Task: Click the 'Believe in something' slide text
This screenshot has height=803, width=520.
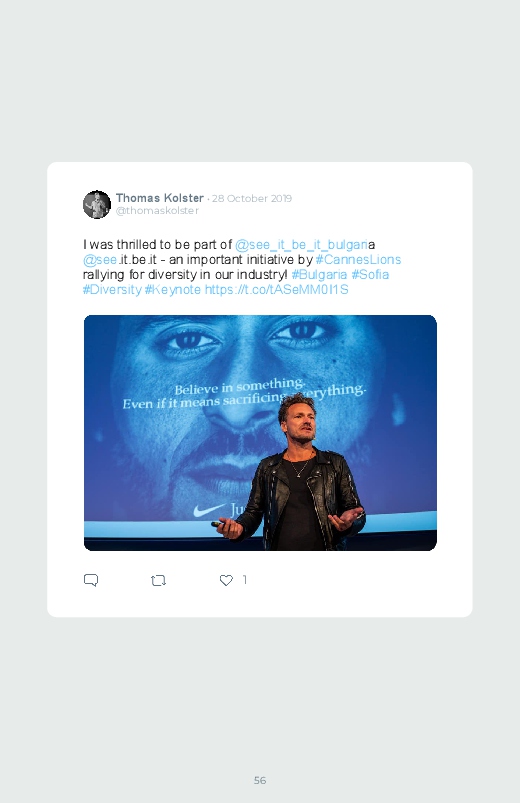Action: click(x=240, y=387)
